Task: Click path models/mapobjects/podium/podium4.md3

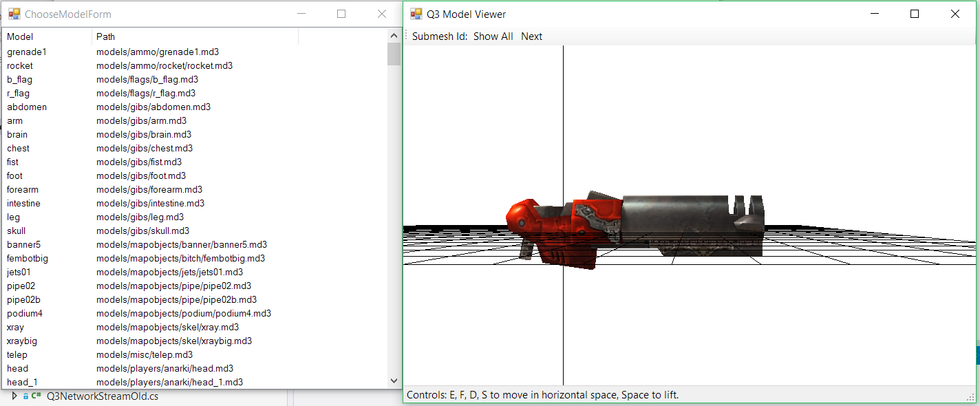Action: click(x=184, y=313)
